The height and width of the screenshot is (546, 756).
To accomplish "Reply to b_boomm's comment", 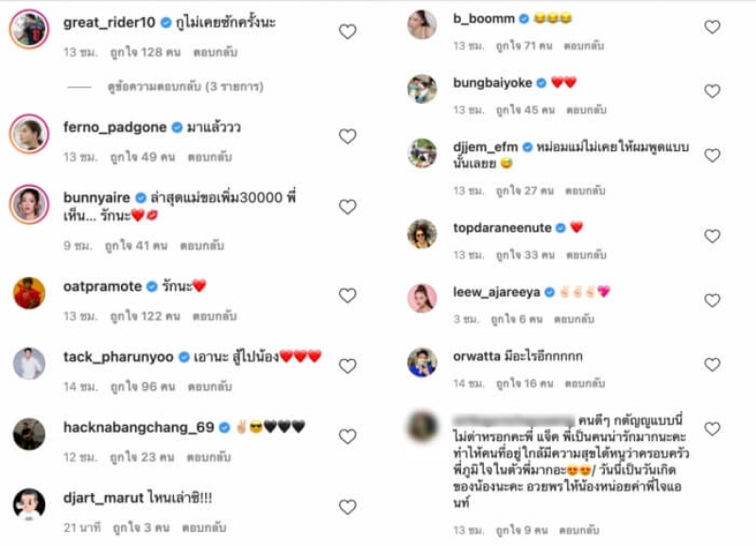I will tap(584, 45).
